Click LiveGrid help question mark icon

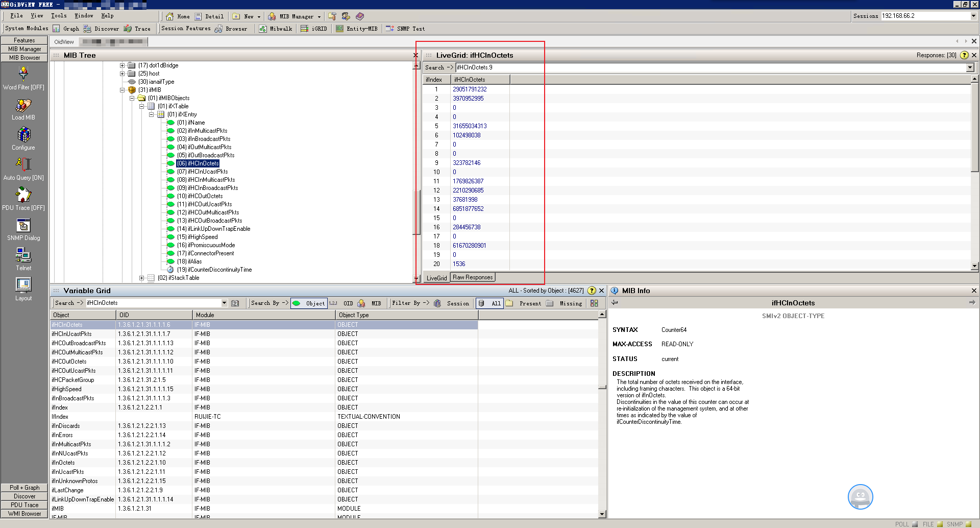(964, 55)
